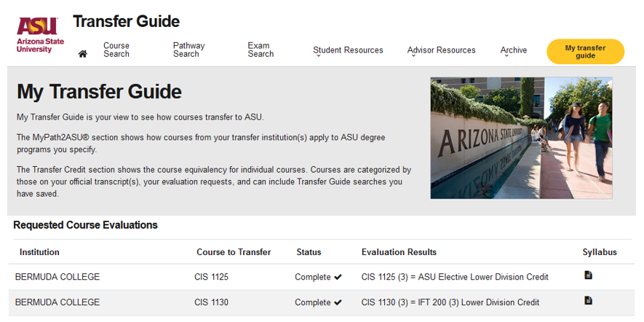Open the Pathway Search page
644x322 pixels.
pyautogui.click(x=188, y=50)
